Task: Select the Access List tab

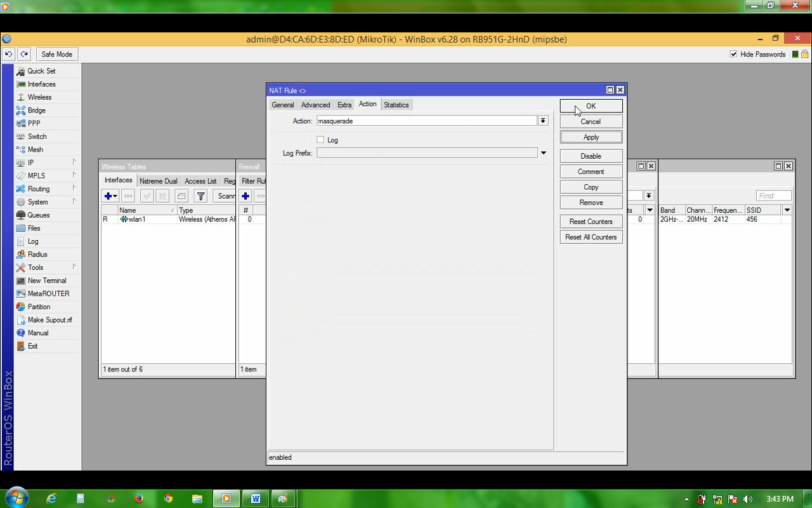Action: (x=200, y=181)
